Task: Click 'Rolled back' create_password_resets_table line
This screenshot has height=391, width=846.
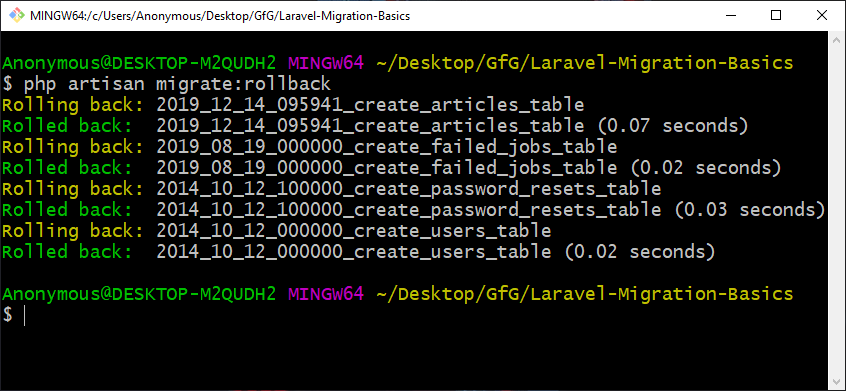Action: tap(414, 210)
